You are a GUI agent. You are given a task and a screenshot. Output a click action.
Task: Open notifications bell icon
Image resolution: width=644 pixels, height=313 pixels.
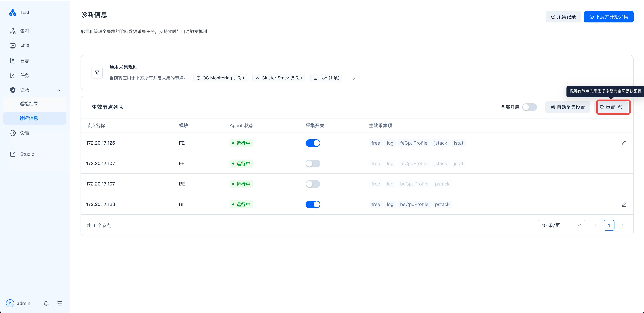(46, 303)
